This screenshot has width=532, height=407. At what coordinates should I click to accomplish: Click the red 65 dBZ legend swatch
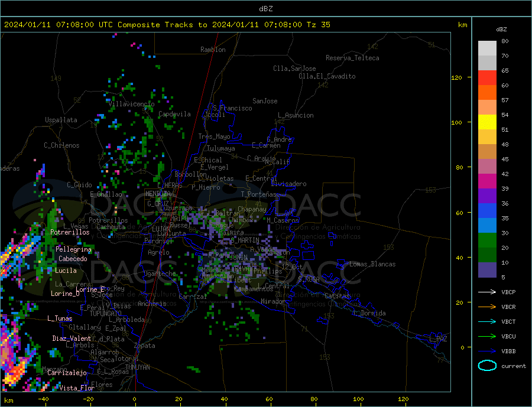(487, 77)
